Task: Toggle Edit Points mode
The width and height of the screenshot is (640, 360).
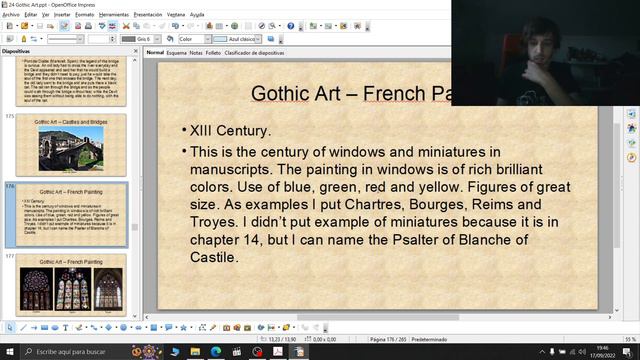Action: (x=202, y=327)
